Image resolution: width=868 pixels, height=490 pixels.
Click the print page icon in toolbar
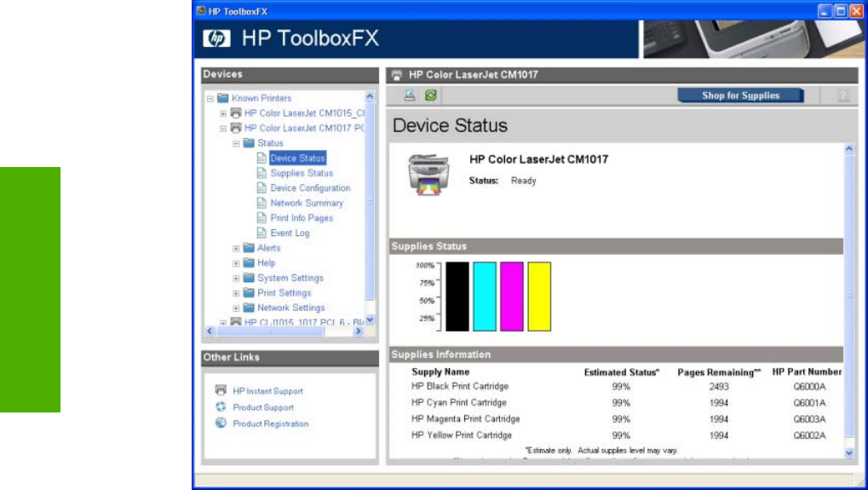tap(410, 96)
